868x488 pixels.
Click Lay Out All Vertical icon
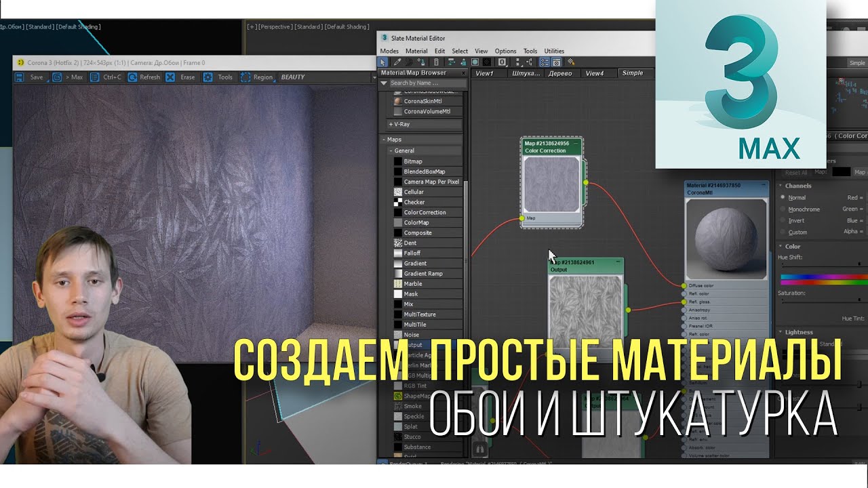(x=518, y=62)
